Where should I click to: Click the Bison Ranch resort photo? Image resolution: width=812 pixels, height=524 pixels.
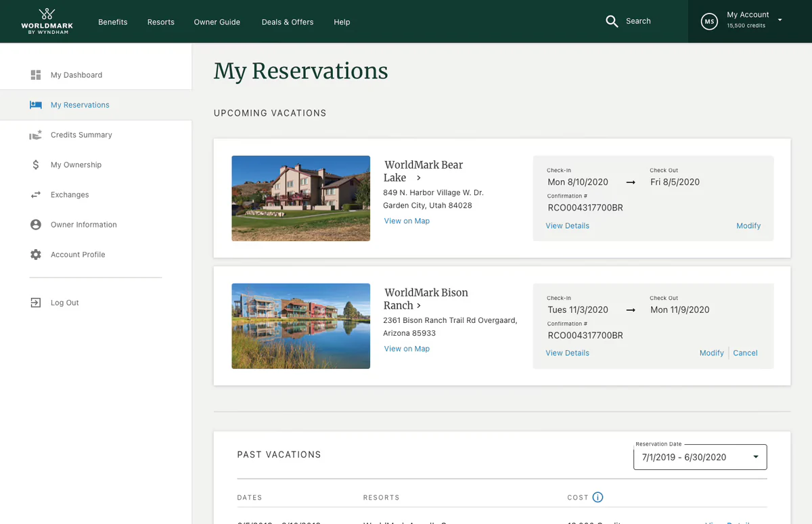click(300, 326)
